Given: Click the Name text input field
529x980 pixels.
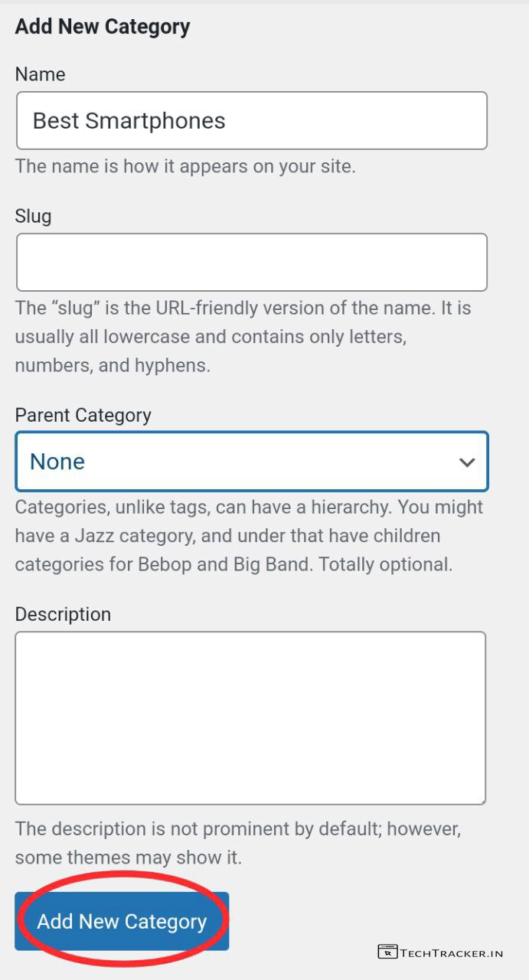Looking at the screenshot, I should point(251,121).
